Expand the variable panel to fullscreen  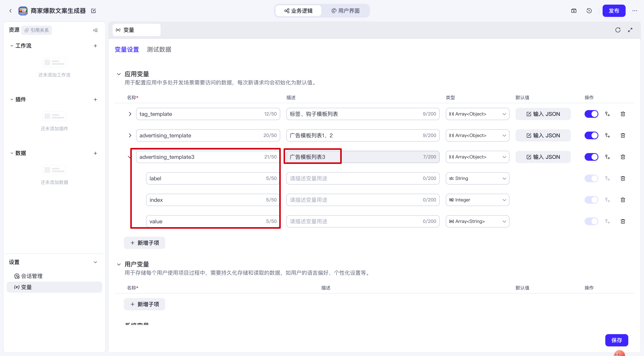point(630,30)
